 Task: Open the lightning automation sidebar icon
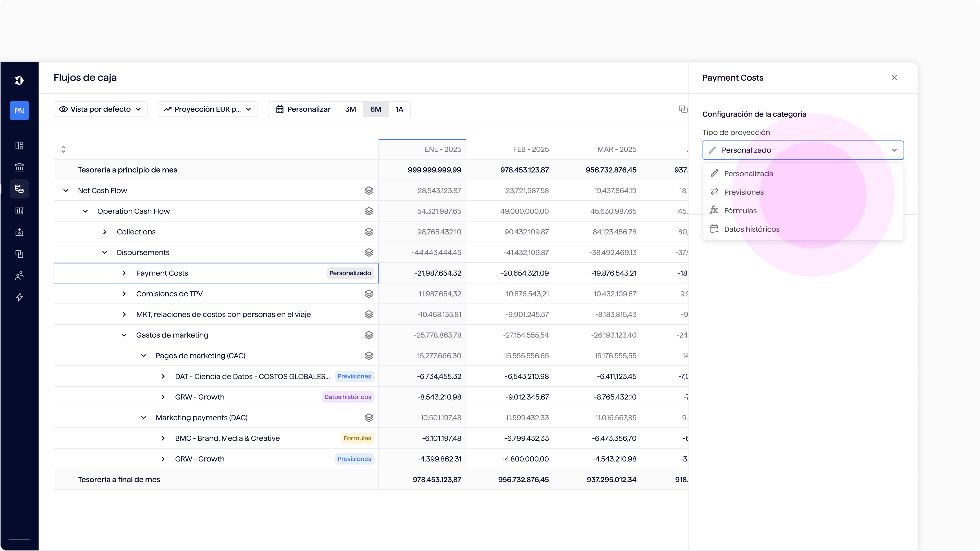[x=19, y=297]
